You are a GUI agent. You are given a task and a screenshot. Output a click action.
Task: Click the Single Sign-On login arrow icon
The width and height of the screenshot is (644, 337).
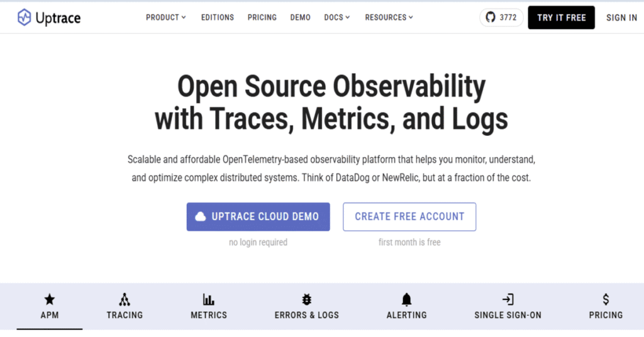pyautogui.click(x=508, y=299)
